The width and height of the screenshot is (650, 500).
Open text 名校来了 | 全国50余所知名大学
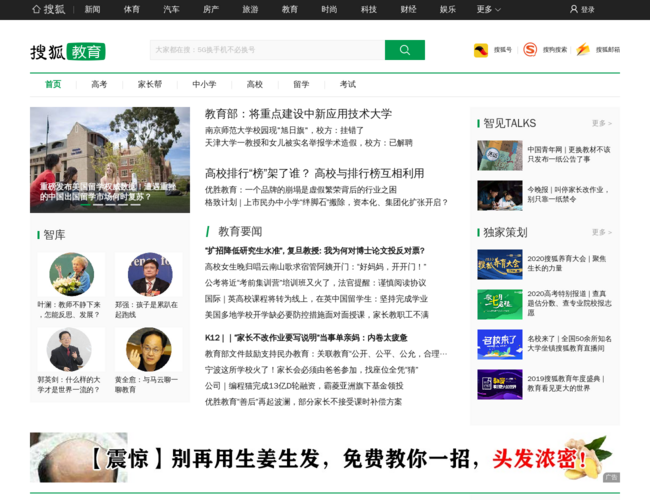pyautogui.click(x=569, y=343)
